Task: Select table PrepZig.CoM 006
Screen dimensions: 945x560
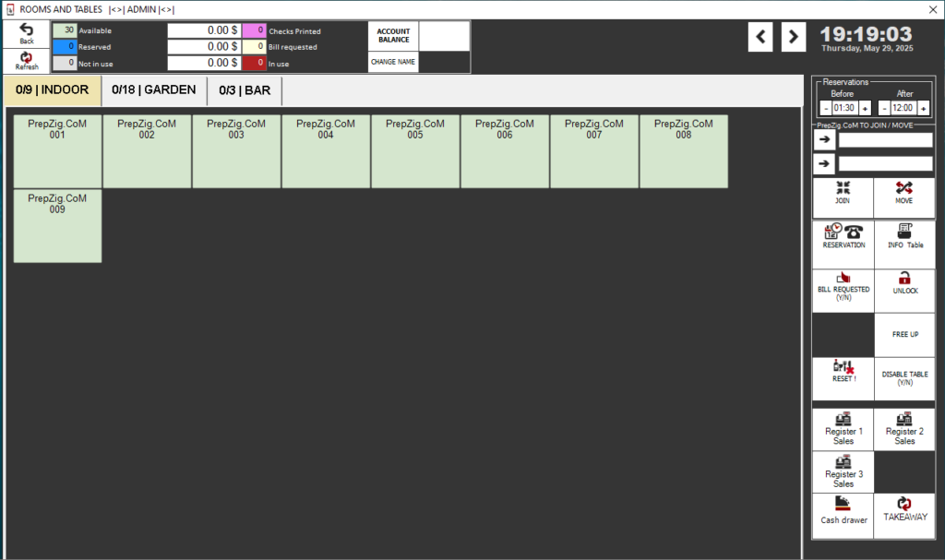Action: pyautogui.click(x=505, y=151)
